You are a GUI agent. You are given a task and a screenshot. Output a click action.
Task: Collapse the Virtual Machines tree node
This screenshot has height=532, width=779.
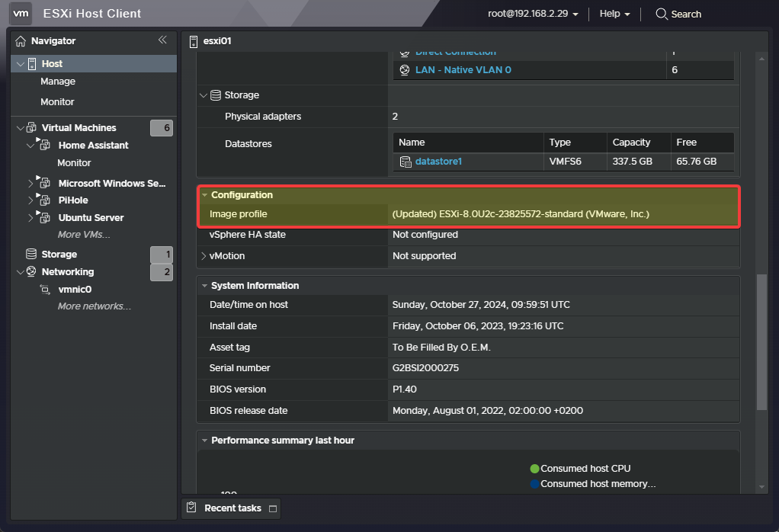click(21, 127)
